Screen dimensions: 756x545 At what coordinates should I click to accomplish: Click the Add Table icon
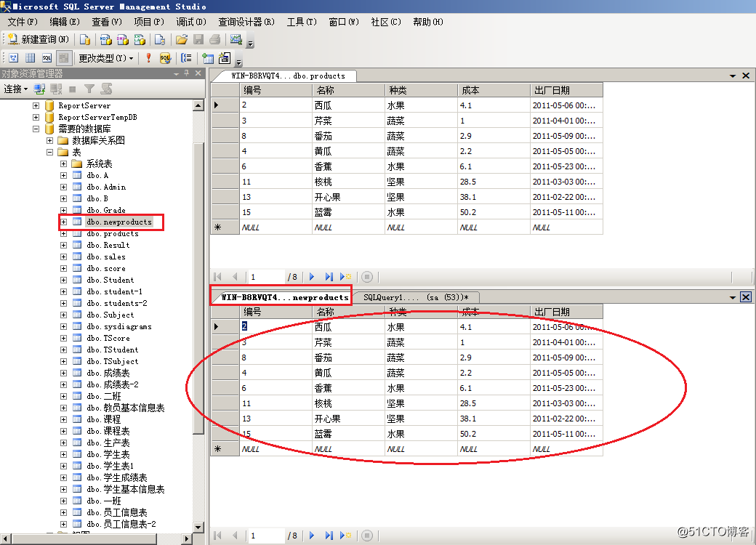pos(208,58)
